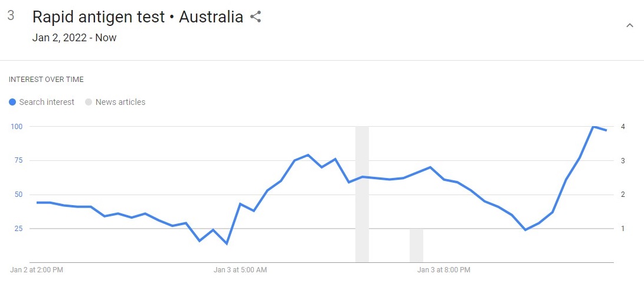Click the INTEREST OVER TIME heading
Screen dimensions: 644x290
(46, 80)
